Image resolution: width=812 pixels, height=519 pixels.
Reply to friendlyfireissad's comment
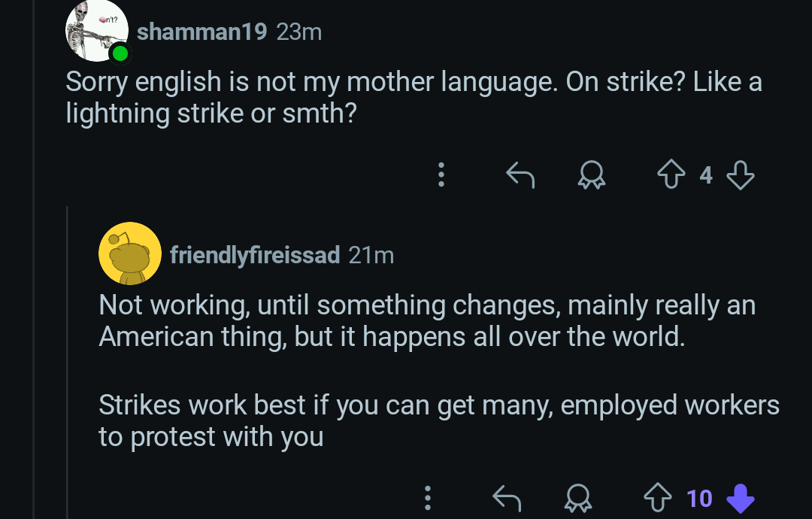point(507,498)
